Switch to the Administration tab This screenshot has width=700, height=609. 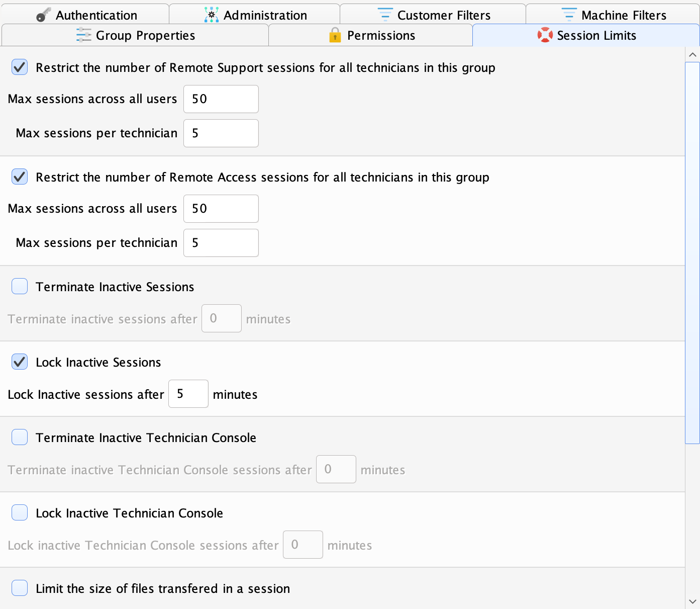[255, 14]
